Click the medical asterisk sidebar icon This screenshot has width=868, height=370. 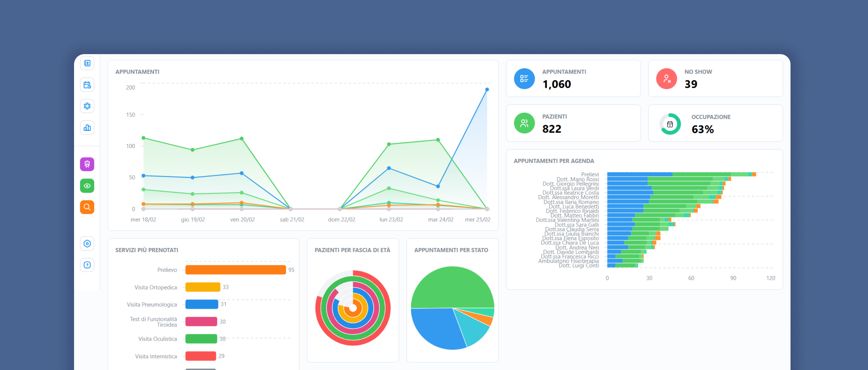(x=87, y=106)
